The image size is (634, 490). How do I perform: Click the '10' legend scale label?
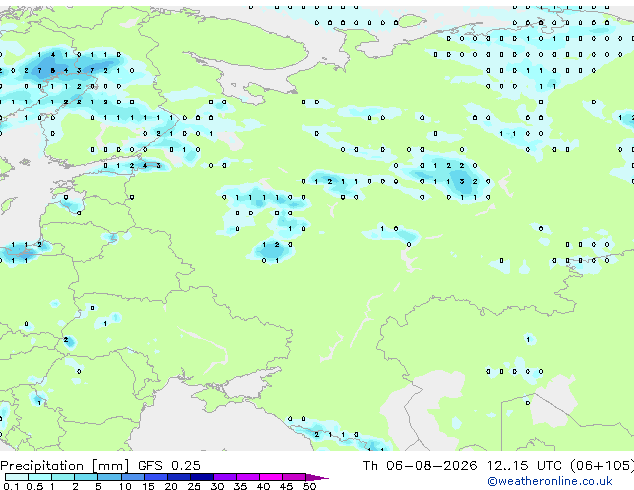tap(125, 486)
